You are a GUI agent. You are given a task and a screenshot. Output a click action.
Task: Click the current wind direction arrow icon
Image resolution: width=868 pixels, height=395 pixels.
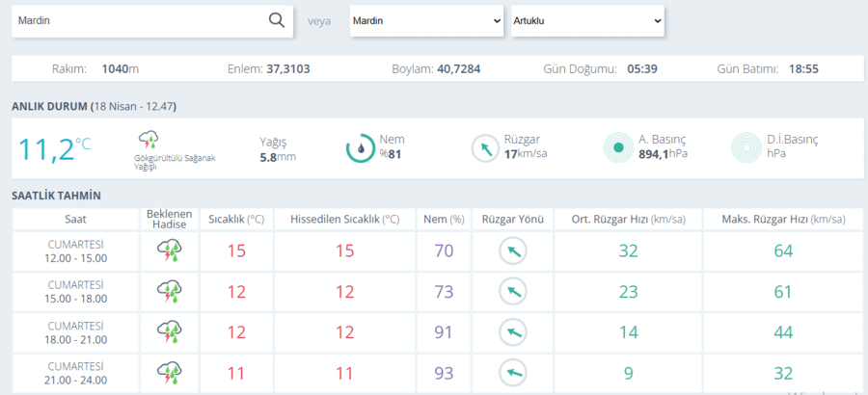(x=485, y=148)
